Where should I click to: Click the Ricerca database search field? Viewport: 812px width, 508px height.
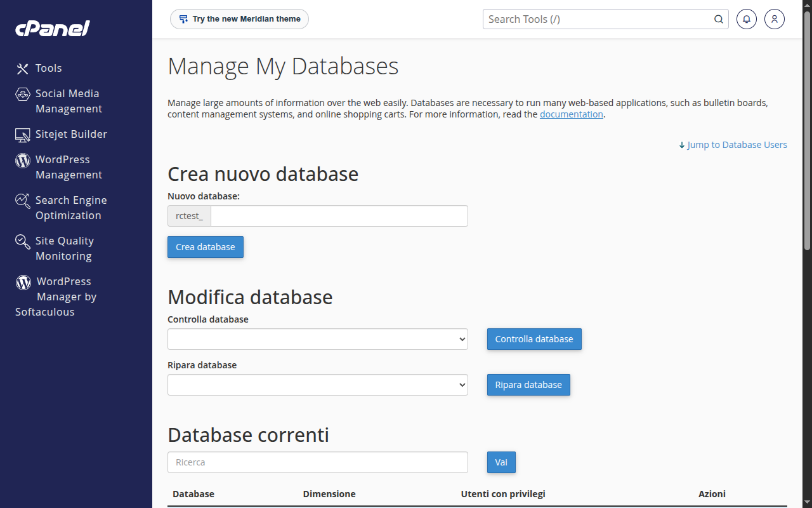click(318, 462)
